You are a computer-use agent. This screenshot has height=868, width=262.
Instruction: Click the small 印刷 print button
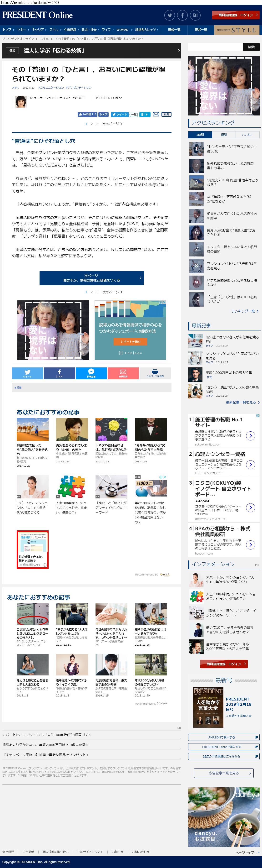click(x=166, y=115)
